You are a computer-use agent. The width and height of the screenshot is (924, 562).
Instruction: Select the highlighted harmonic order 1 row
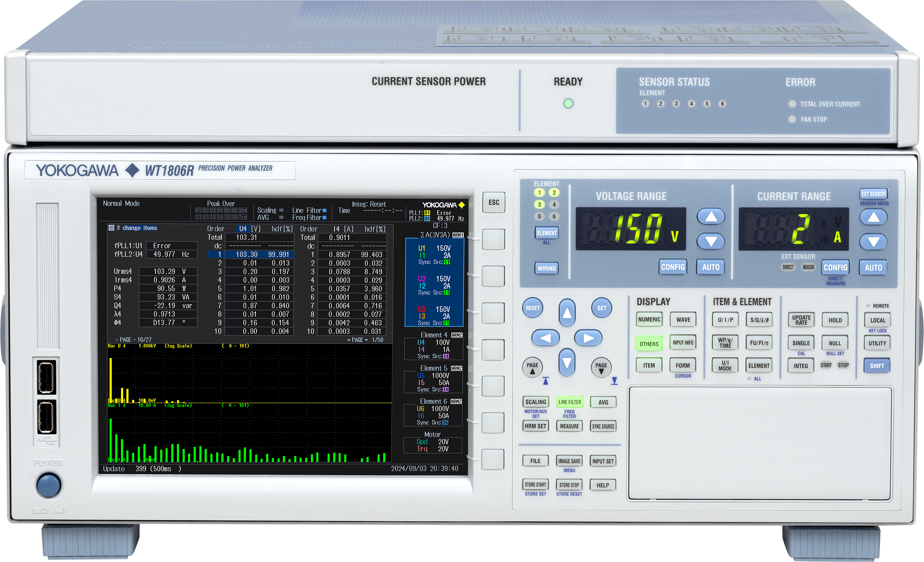250,254
